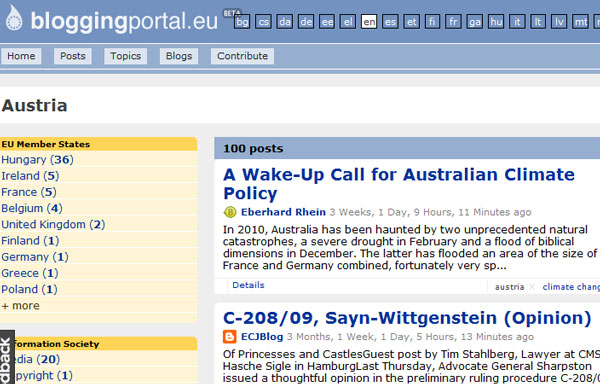Screen dimensions: 600x384
Task: Switch language to ee
Action: (327, 22)
